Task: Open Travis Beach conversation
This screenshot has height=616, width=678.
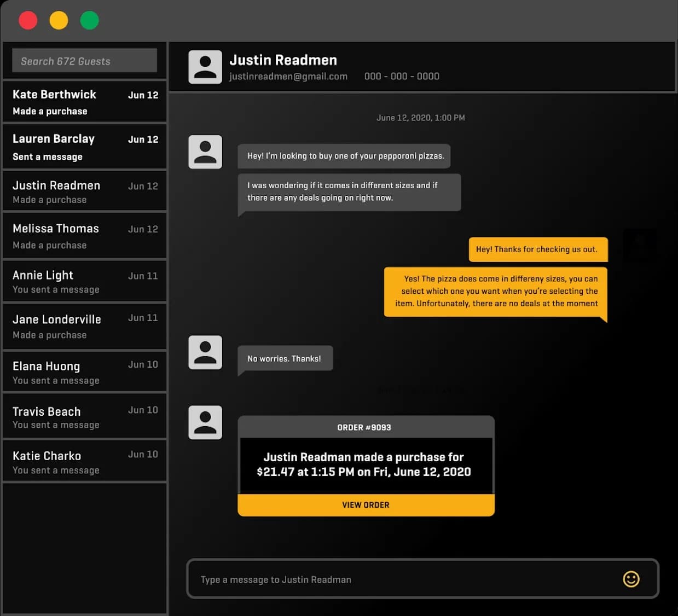Action: 84,417
